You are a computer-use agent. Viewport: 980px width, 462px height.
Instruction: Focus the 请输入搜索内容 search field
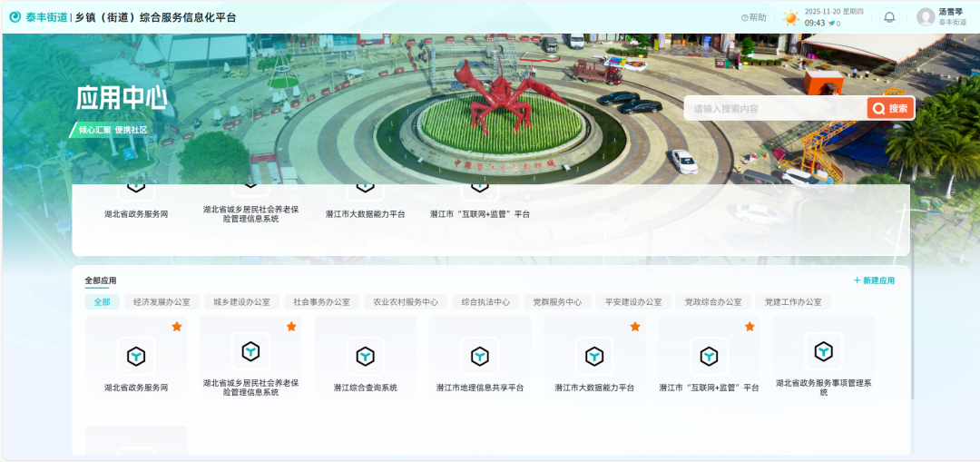(x=776, y=109)
